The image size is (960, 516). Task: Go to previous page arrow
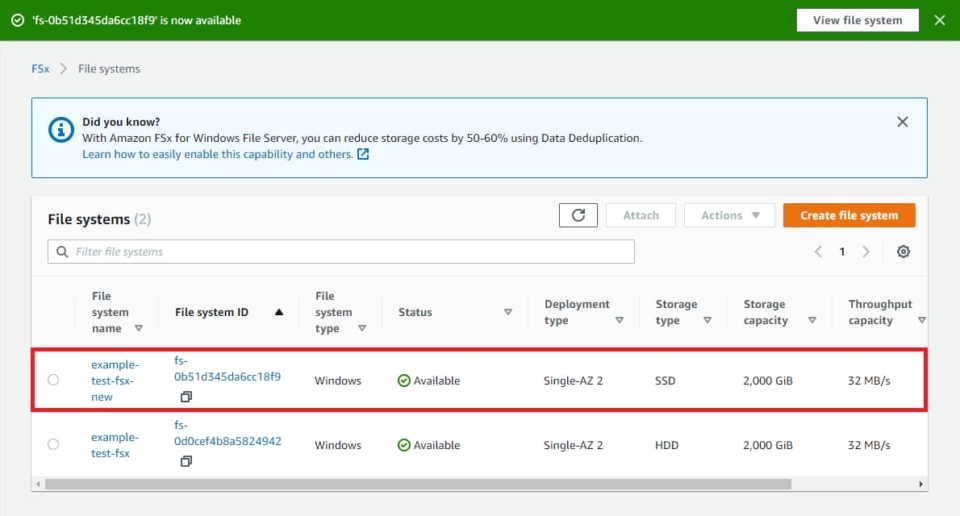pyautogui.click(x=818, y=252)
